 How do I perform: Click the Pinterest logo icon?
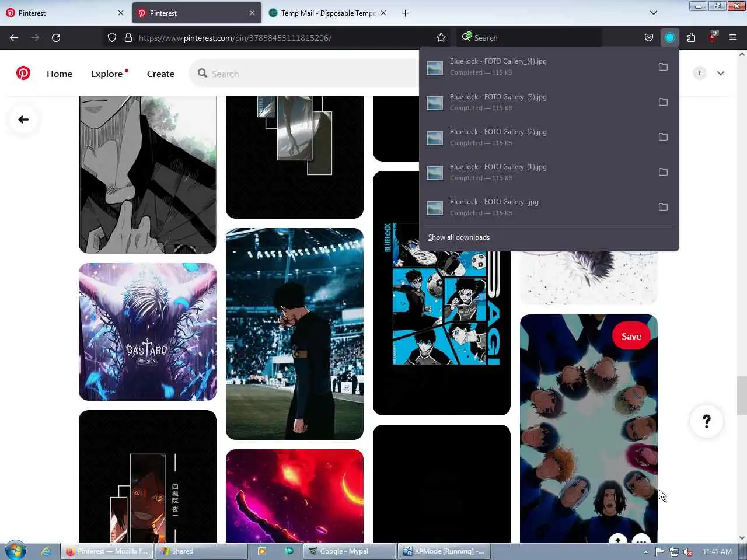[x=23, y=73]
